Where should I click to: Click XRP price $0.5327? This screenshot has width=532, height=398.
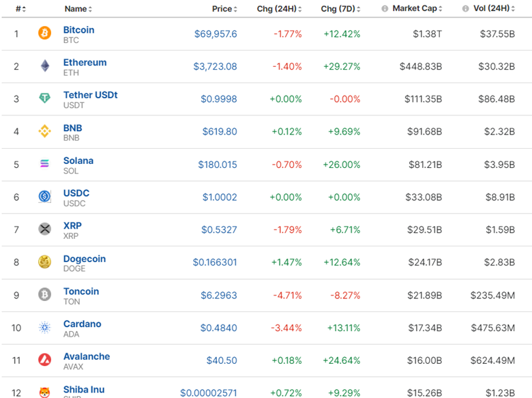(x=219, y=230)
